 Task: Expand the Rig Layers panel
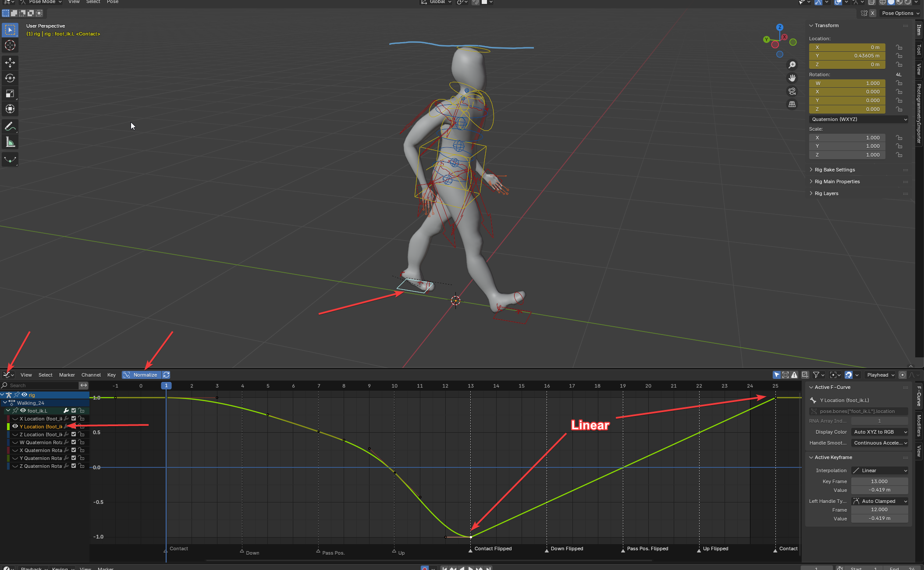(826, 193)
